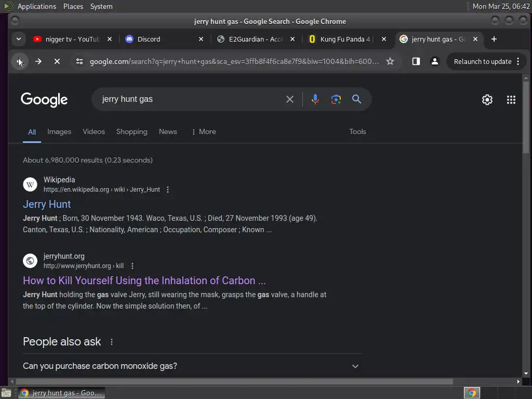
Task: Click Relaunch to update button
Action: point(483,61)
